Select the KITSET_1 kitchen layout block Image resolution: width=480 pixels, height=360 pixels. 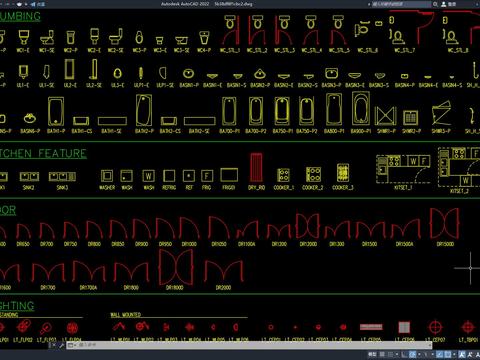coord(403,169)
